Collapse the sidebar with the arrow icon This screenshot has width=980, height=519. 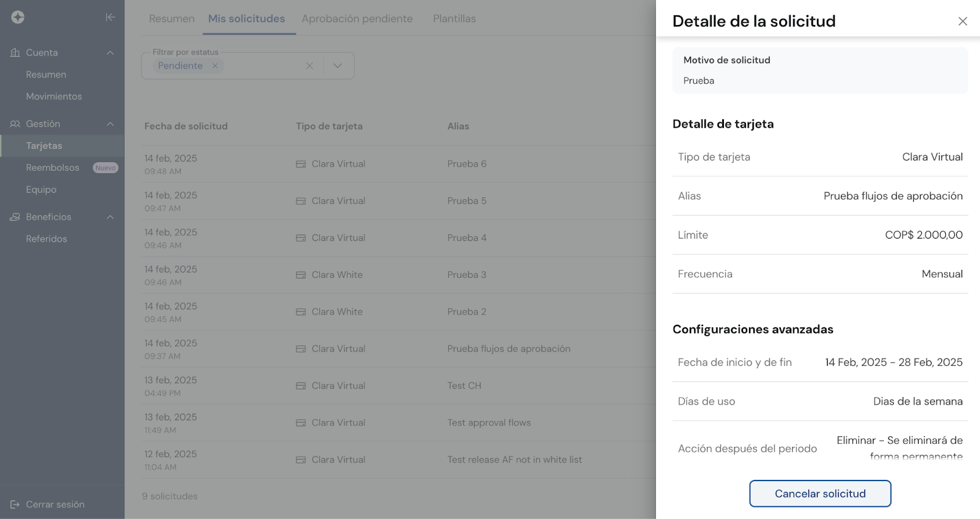coord(110,17)
